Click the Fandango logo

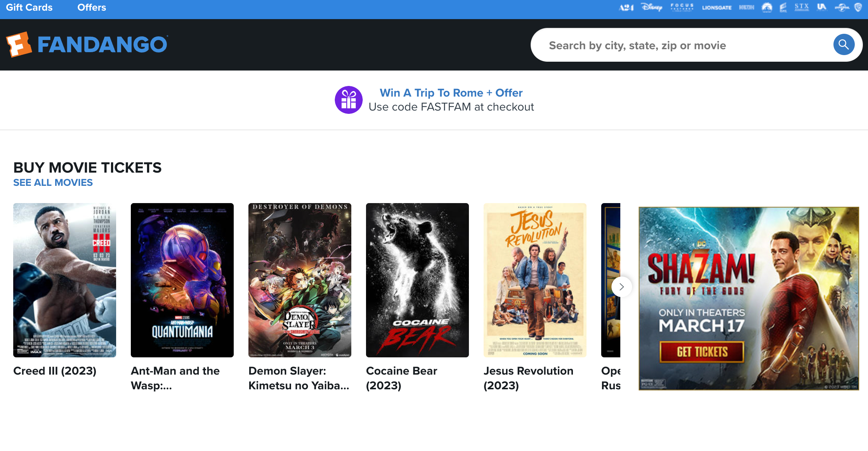click(87, 44)
